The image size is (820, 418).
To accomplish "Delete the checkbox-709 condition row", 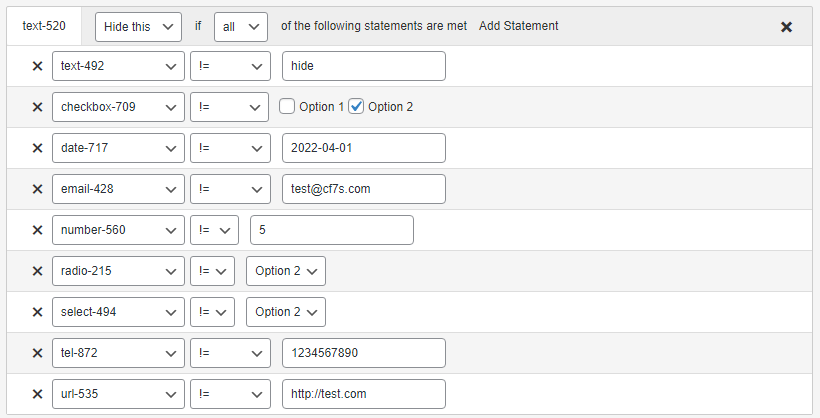I will [x=37, y=107].
